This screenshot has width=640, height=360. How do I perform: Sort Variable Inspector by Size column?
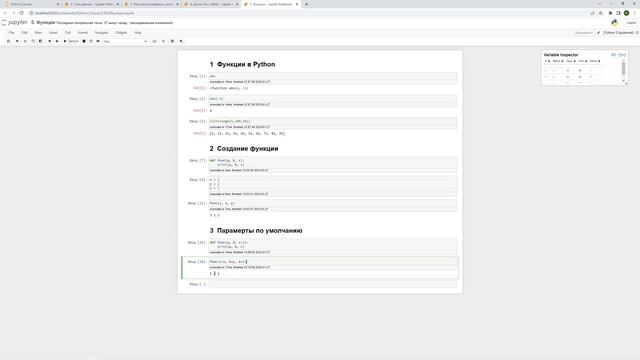pyautogui.click(x=582, y=61)
